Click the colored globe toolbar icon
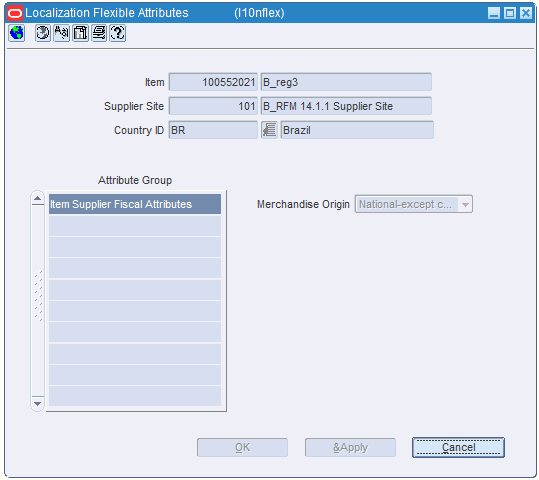Viewport: 539px width, 480px height. [16, 33]
